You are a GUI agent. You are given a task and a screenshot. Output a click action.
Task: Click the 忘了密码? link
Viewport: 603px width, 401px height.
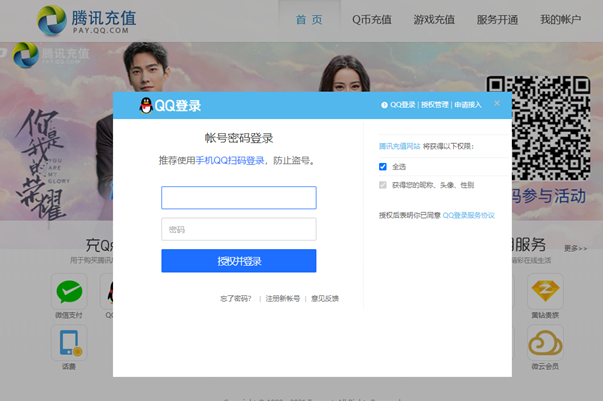[x=236, y=298]
